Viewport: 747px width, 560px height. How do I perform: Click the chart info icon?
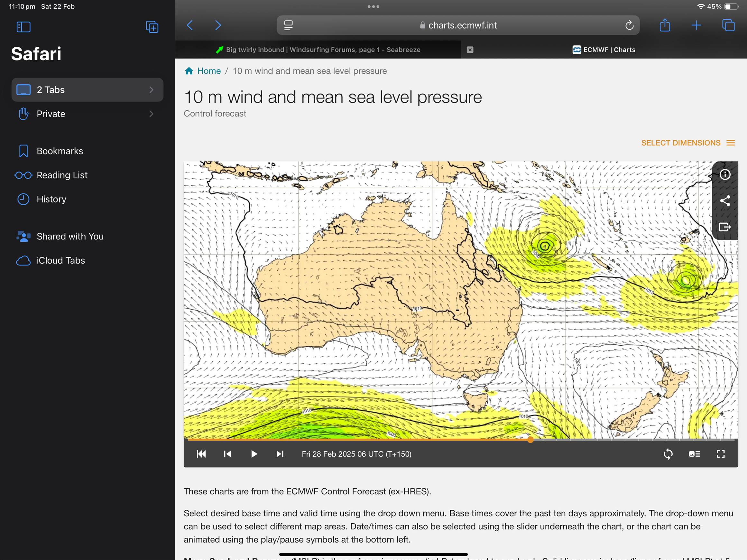click(725, 175)
